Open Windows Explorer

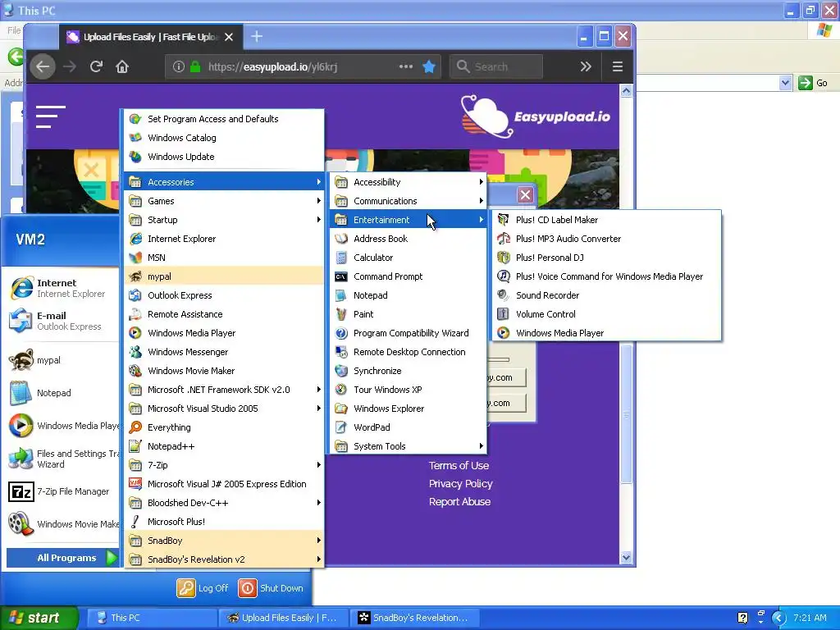[x=409, y=409]
